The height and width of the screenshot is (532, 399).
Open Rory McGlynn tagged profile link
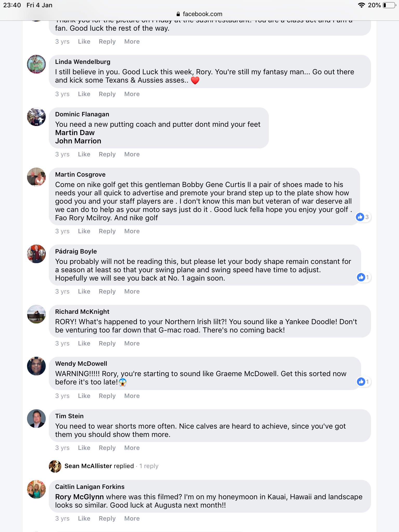pos(79,497)
